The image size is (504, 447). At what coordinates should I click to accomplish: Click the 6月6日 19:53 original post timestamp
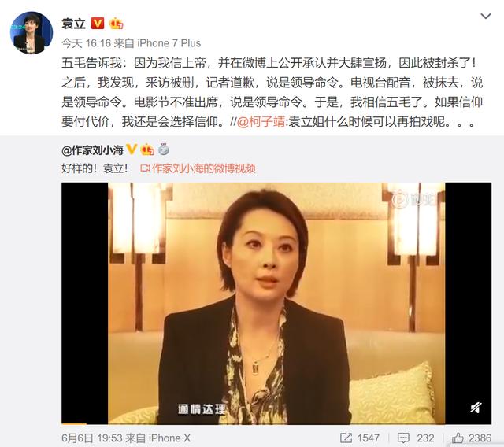point(91,438)
